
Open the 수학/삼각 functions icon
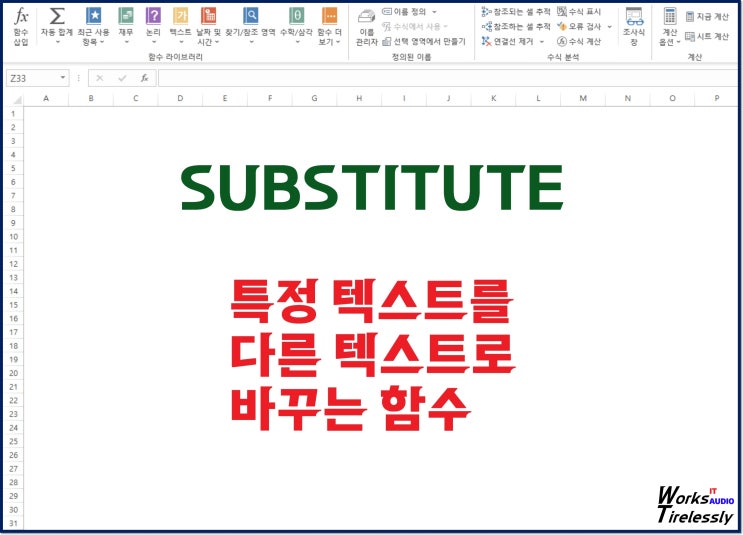297,16
